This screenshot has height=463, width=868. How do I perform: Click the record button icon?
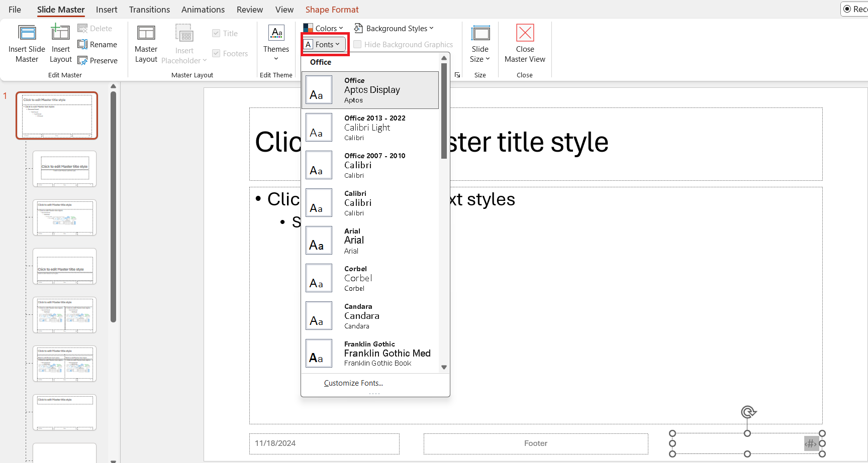[x=847, y=9]
